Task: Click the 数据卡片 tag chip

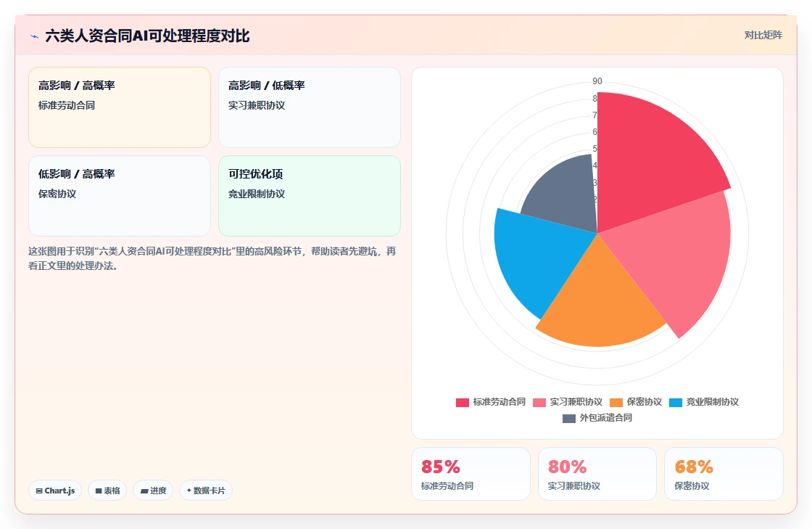Action: pyautogui.click(x=206, y=491)
